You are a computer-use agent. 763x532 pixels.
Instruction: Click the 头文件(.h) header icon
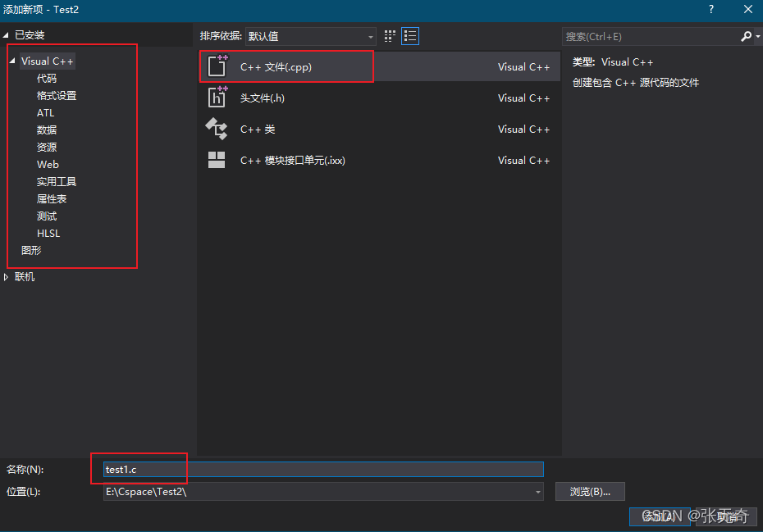tap(217, 98)
